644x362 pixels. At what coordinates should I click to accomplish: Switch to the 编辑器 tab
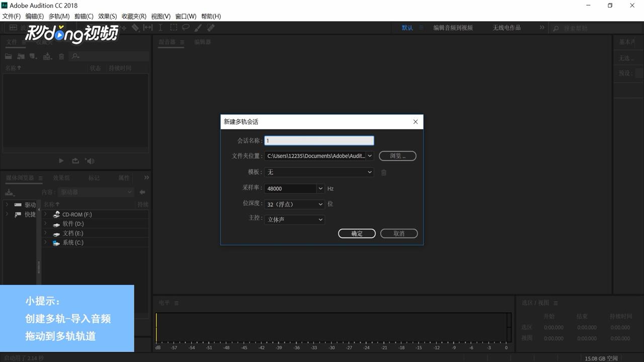click(x=203, y=42)
